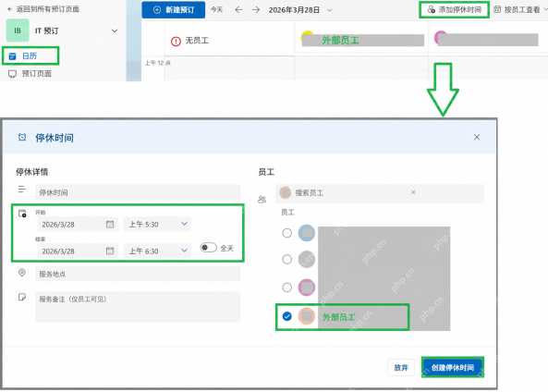
Task: Jump to 今天 in calendar
Action: (216, 10)
